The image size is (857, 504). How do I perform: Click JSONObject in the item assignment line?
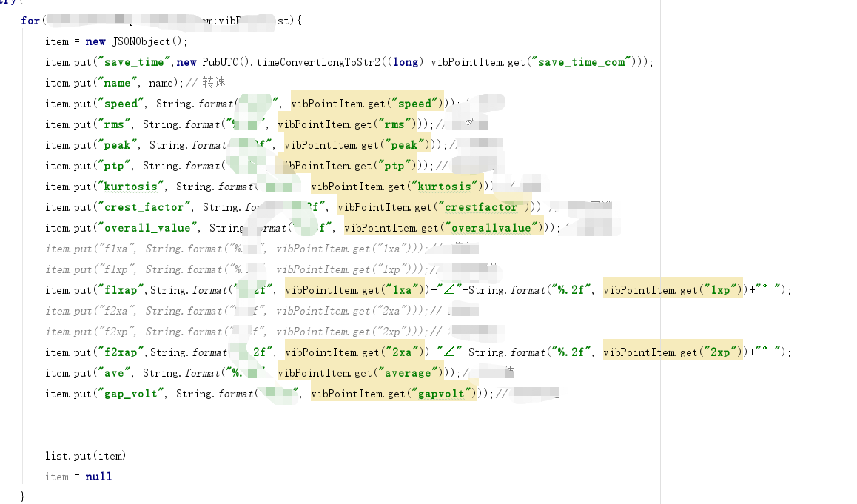(x=141, y=41)
